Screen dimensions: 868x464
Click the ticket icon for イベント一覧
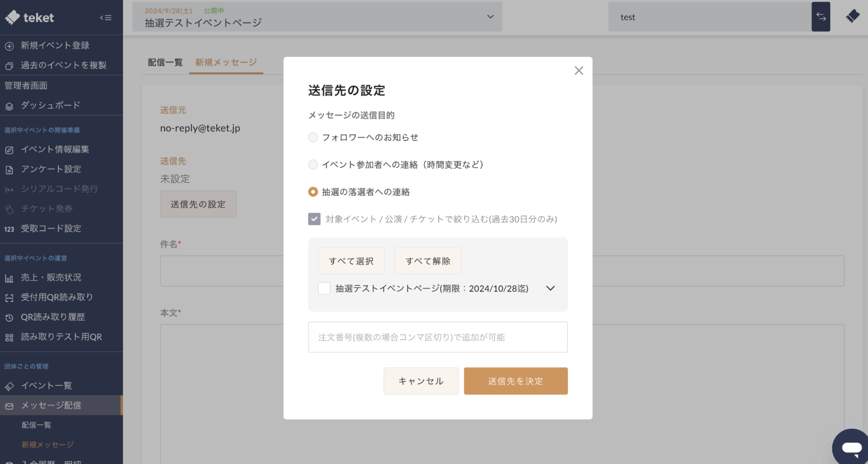[9, 386]
